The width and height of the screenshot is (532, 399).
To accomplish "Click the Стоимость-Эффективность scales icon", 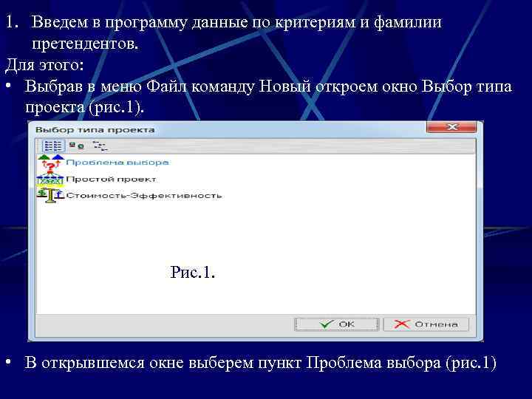I will coord(50,196).
